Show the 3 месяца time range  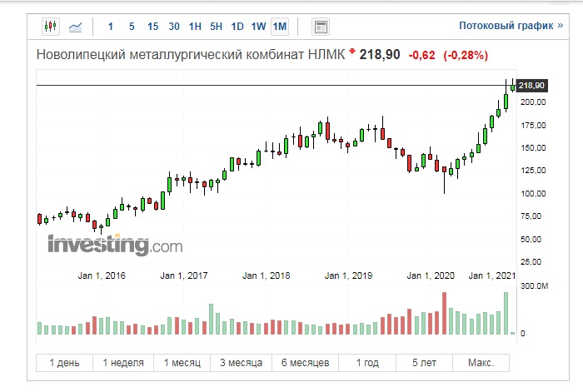click(x=242, y=363)
